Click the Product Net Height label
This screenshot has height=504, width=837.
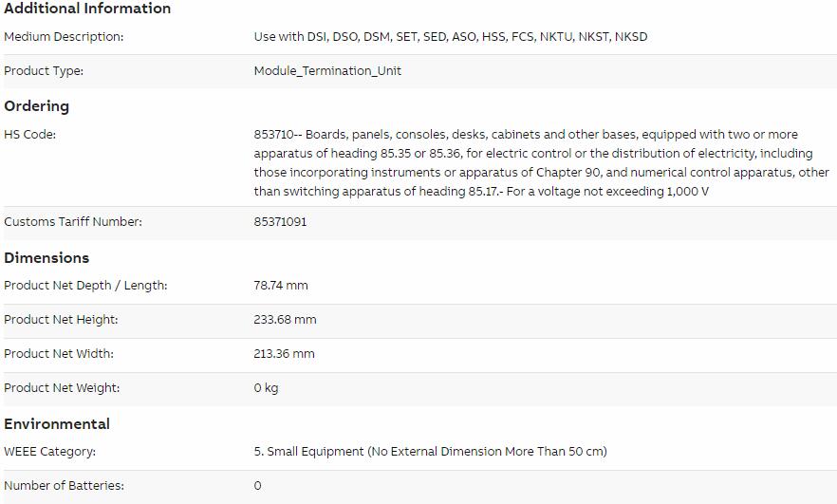[x=61, y=320]
